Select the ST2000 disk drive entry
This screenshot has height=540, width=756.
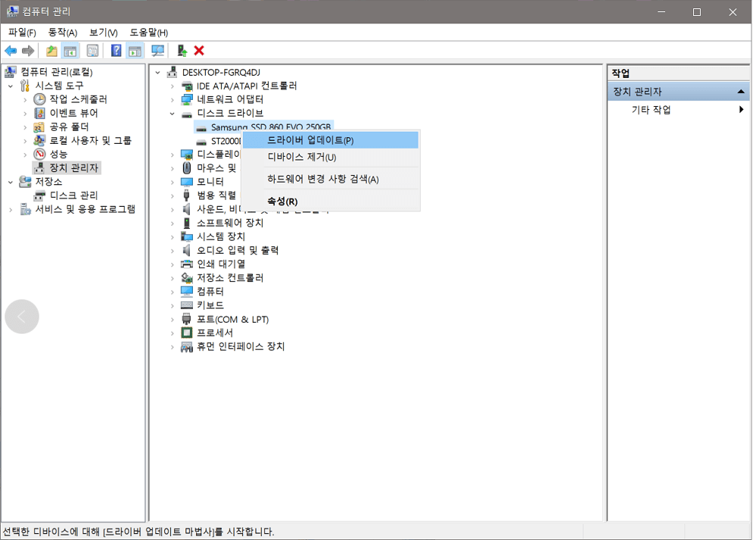click(x=220, y=140)
